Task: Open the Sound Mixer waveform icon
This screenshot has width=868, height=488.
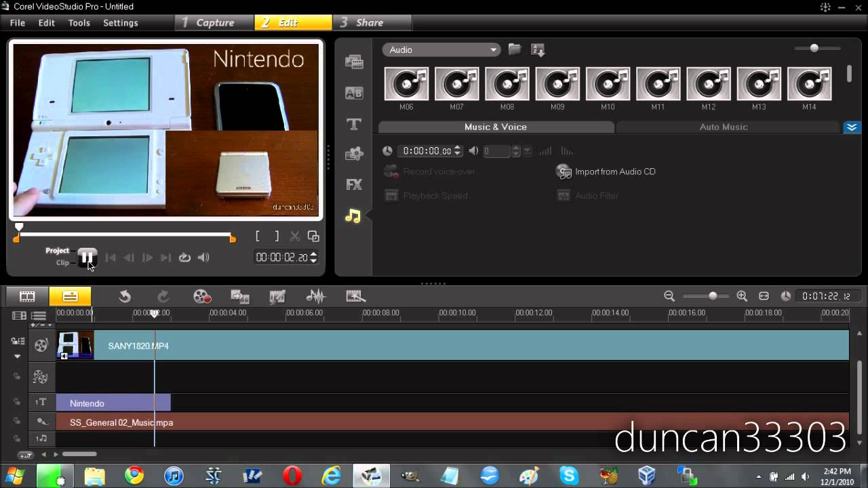Action: click(316, 296)
